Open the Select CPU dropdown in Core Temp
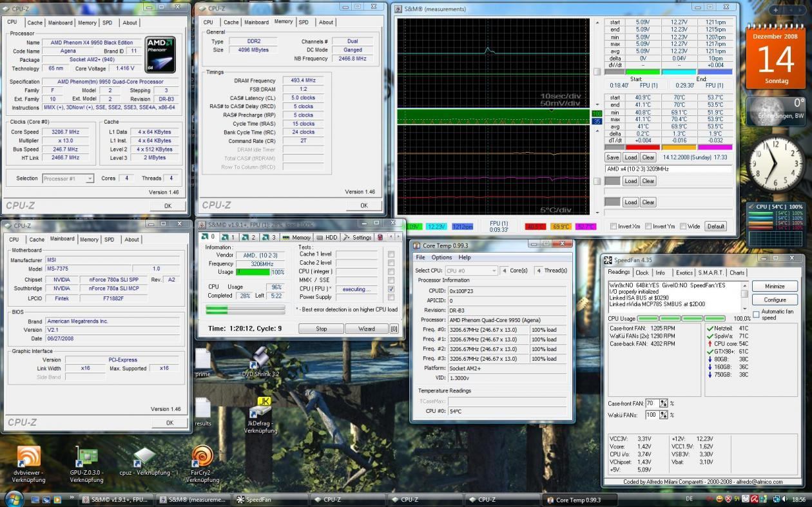The image size is (812, 507). [472, 271]
